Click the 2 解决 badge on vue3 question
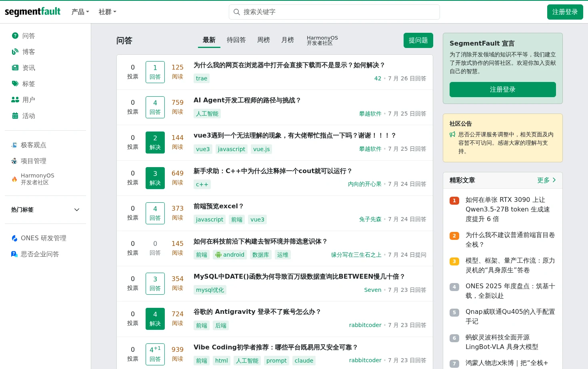The width and height of the screenshot is (588, 369). (x=155, y=143)
